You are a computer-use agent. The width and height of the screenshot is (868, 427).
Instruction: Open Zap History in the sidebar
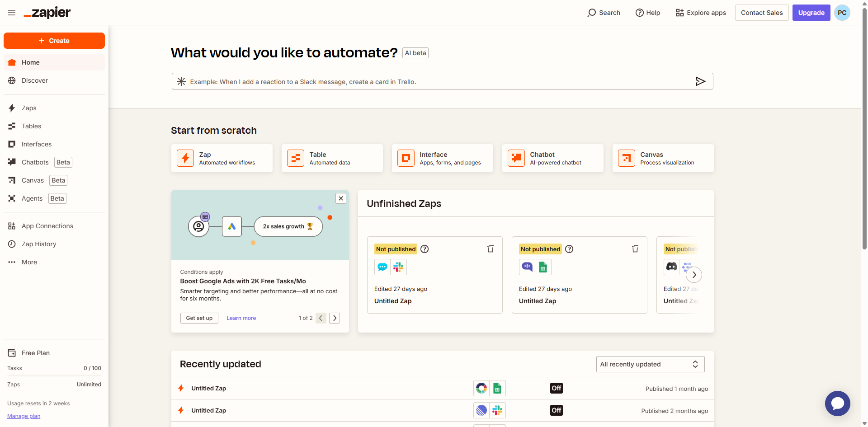39,244
